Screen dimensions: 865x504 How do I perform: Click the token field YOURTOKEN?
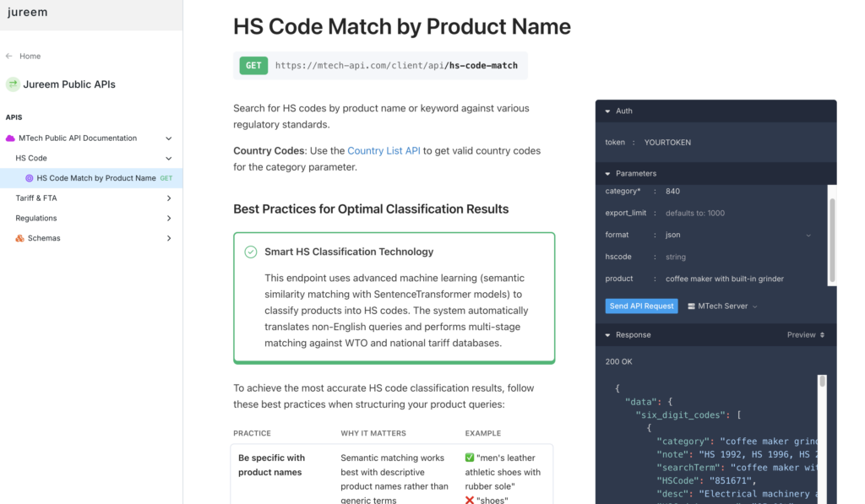click(667, 143)
